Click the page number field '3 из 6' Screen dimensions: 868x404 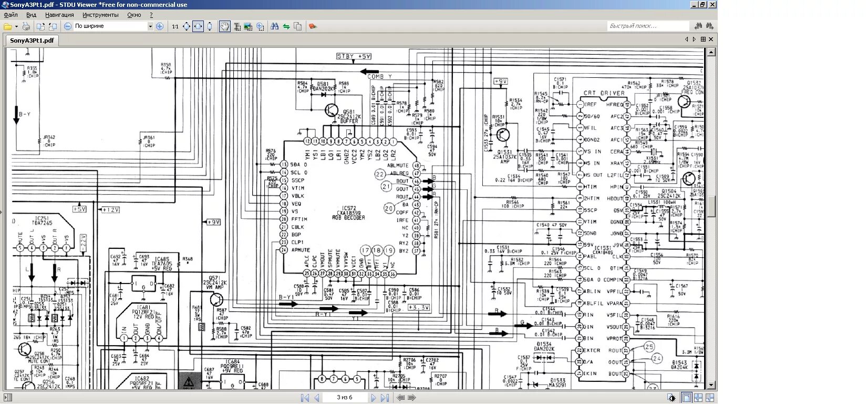(x=345, y=398)
